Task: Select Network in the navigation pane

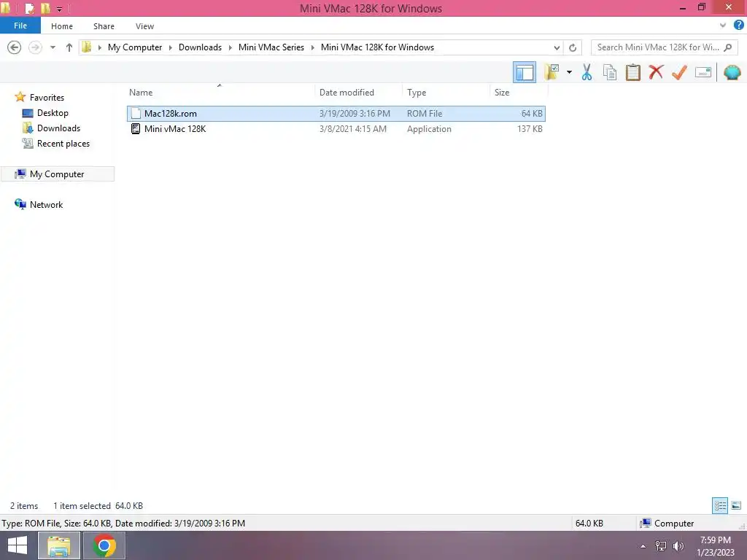Action: click(x=46, y=205)
